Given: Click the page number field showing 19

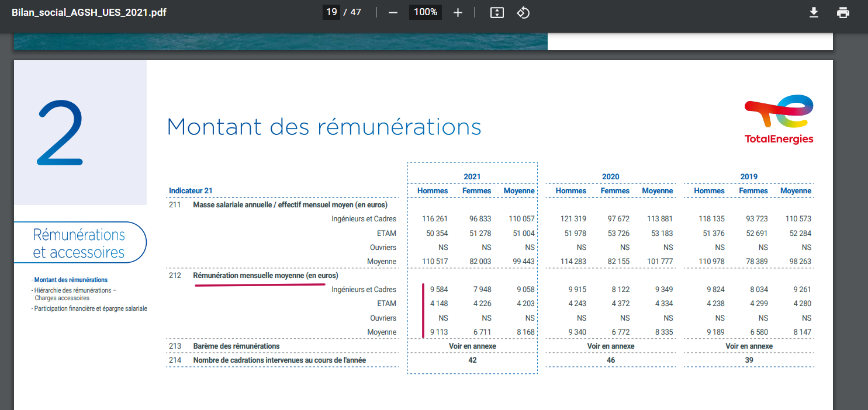Looking at the screenshot, I should 331,12.
